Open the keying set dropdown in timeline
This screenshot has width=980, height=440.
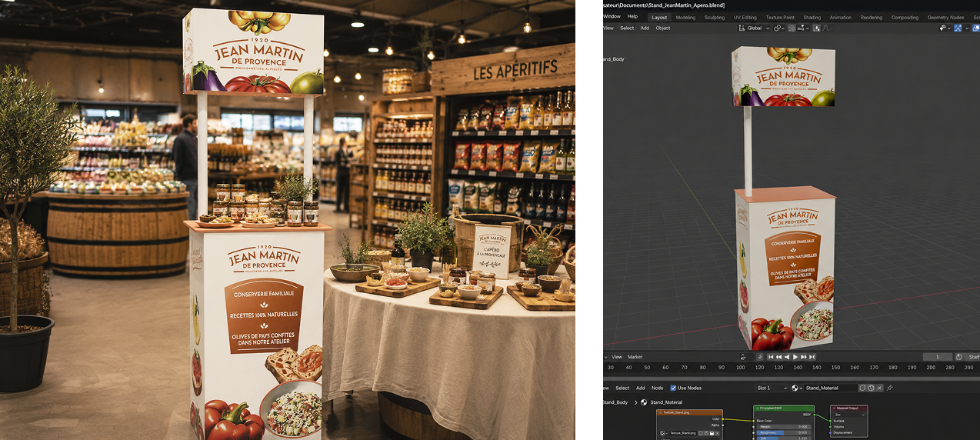pyautogui.click(x=747, y=357)
